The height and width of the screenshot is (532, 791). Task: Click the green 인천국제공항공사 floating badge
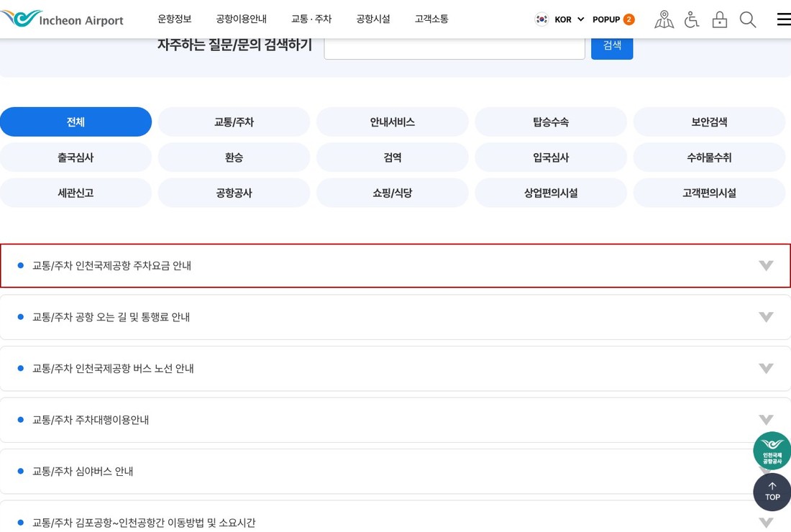tap(772, 451)
